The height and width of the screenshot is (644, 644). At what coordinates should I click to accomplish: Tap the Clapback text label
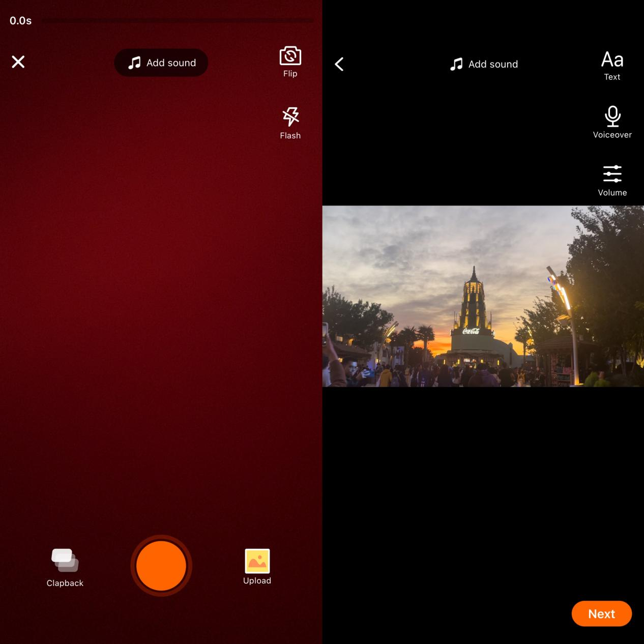click(65, 583)
